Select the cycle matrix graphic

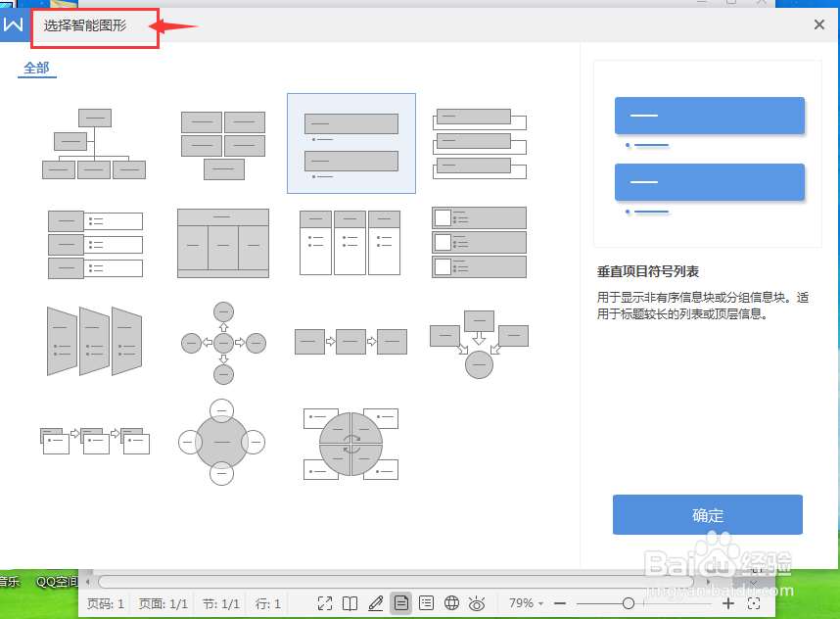(350, 444)
